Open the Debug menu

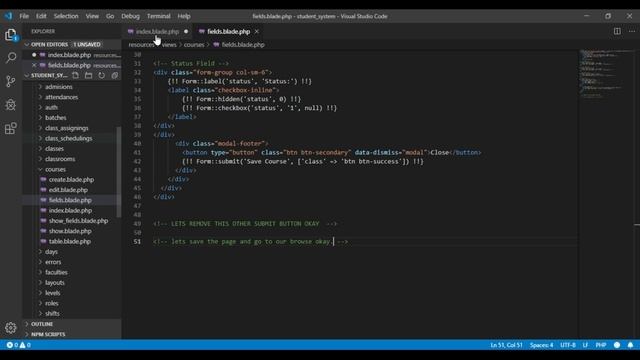tap(131, 16)
